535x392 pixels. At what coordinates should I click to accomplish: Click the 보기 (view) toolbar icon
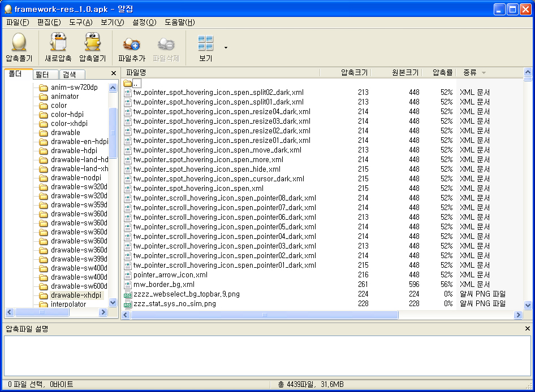pos(205,43)
